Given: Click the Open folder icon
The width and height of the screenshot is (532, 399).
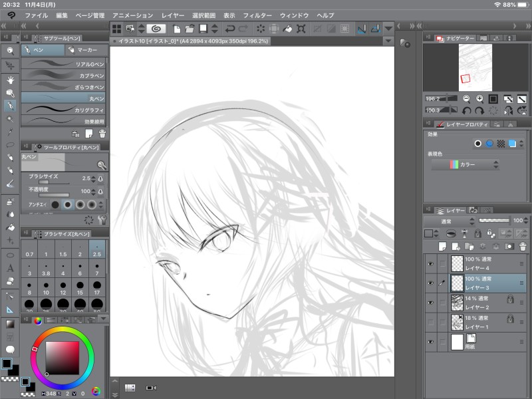Looking at the screenshot, I should [190, 29].
